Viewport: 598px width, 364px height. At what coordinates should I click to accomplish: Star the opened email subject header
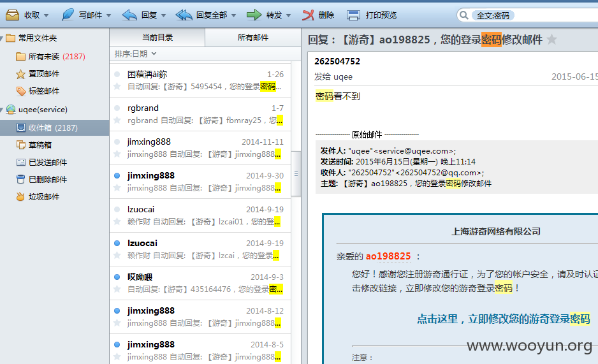tap(551, 40)
